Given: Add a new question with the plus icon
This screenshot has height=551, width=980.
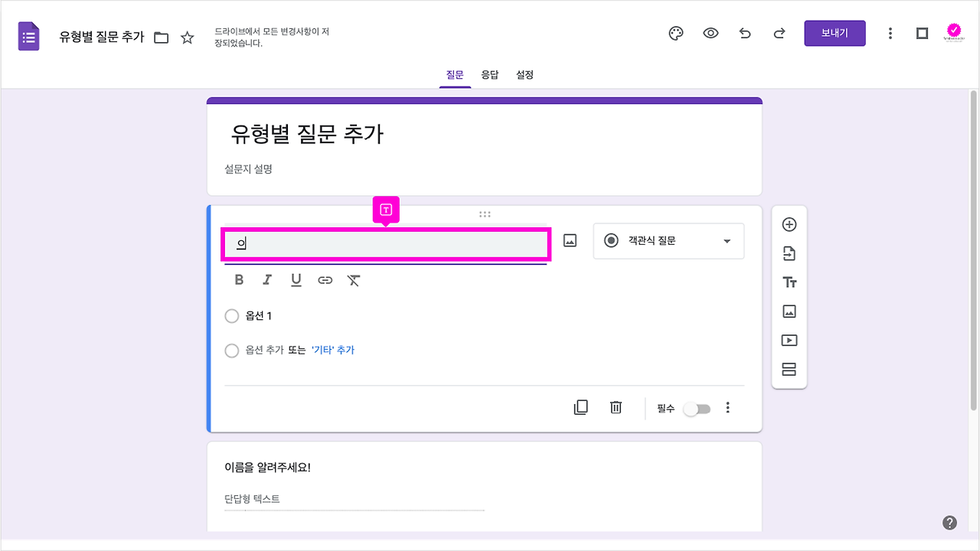Looking at the screenshot, I should tap(789, 224).
